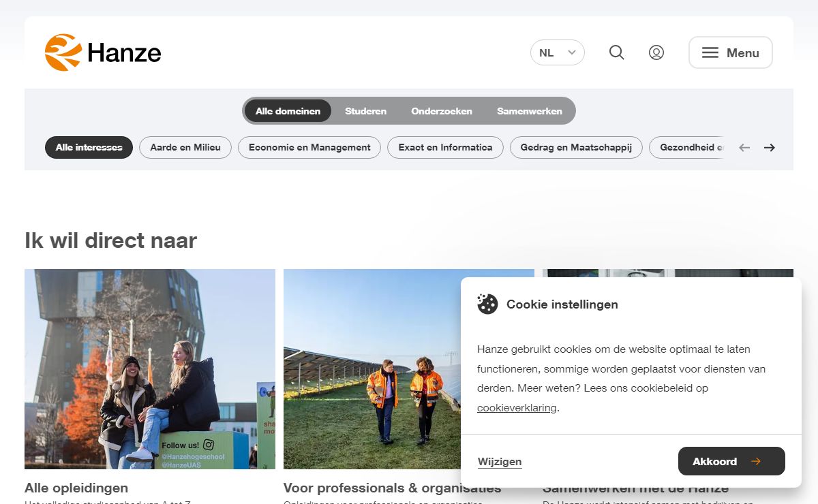Click the Hanze logo
818x504 pixels.
coord(103,52)
